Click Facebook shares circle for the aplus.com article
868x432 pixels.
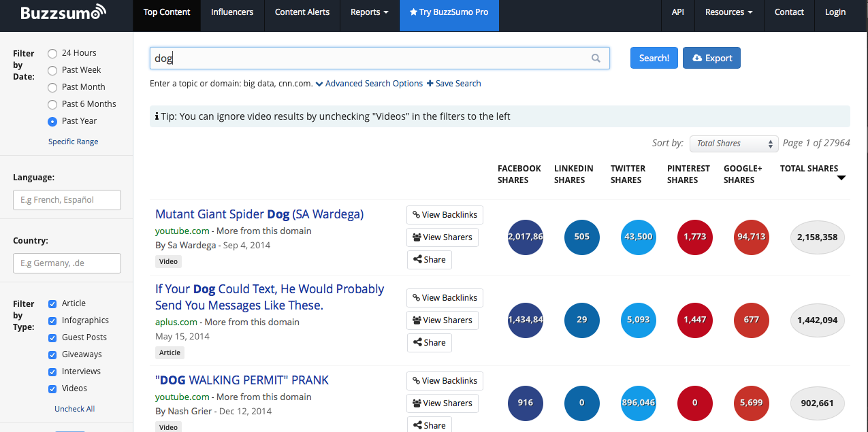pyautogui.click(x=526, y=320)
